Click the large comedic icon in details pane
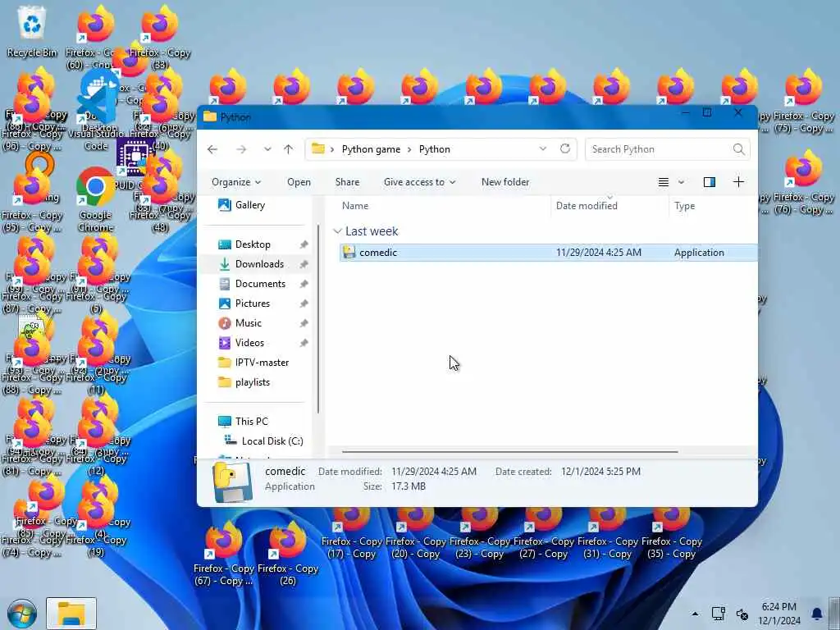 (232, 481)
